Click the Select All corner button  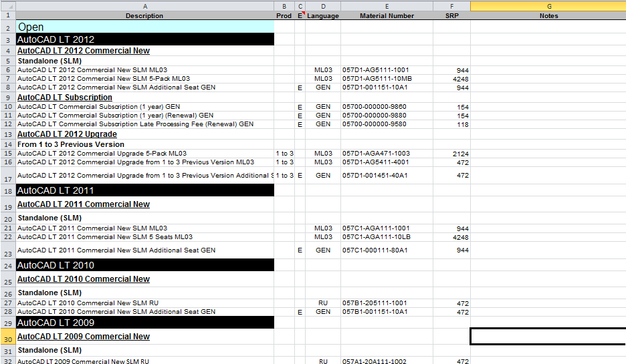click(x=8, y=6)
